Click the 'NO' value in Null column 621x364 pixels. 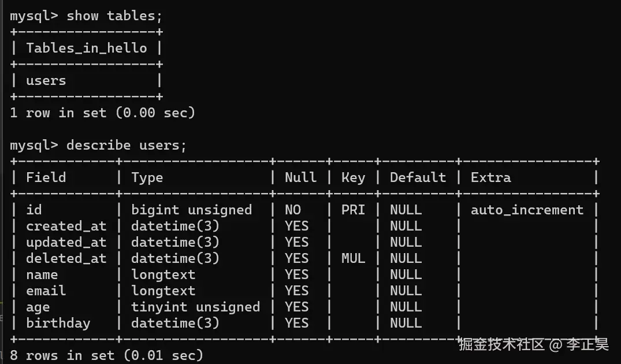click(293, 210)
